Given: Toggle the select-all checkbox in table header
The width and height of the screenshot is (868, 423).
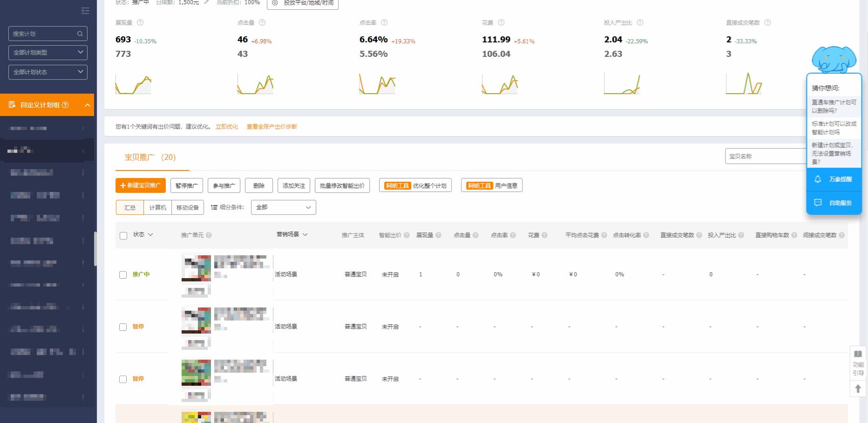Looking at the screenshot, I should click(x=123, y=236).
